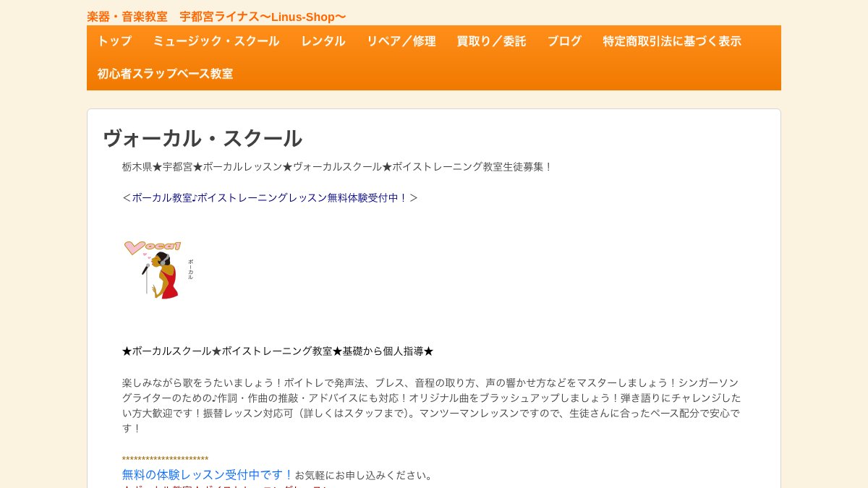Screen dimensions: 868x488
Task: Open the 楽器・音楽教室 宇都宮ライナス site title link
Action: 216,17
